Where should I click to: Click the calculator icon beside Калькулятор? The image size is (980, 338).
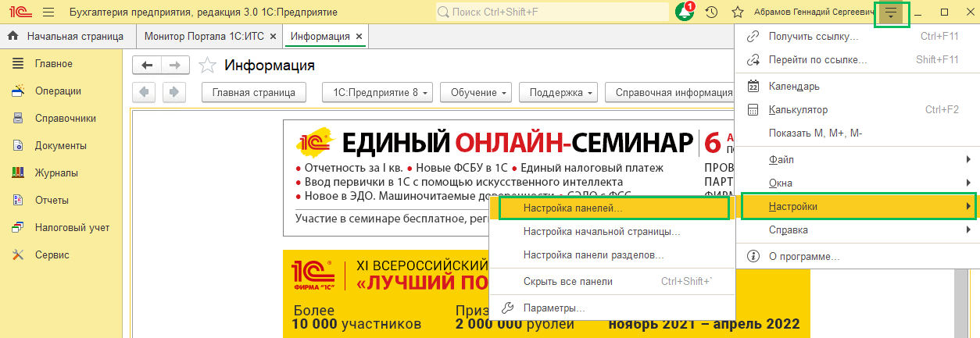coord(753,110)
